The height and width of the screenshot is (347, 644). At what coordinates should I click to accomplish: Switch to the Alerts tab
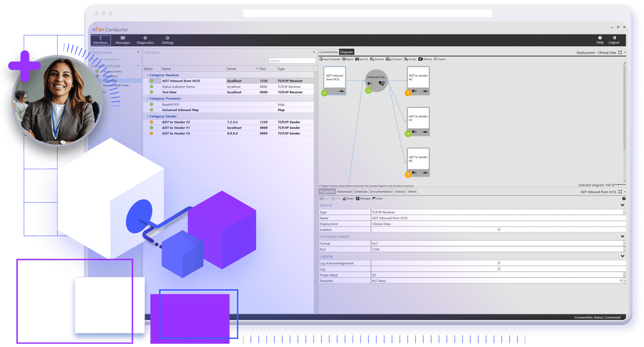[412, 191]
